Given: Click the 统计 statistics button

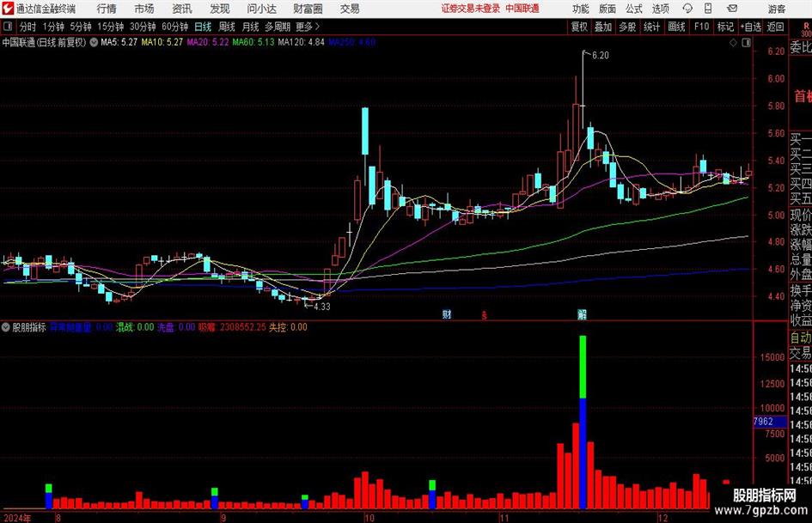Looking at the screenshot, I should pos(651,27).
